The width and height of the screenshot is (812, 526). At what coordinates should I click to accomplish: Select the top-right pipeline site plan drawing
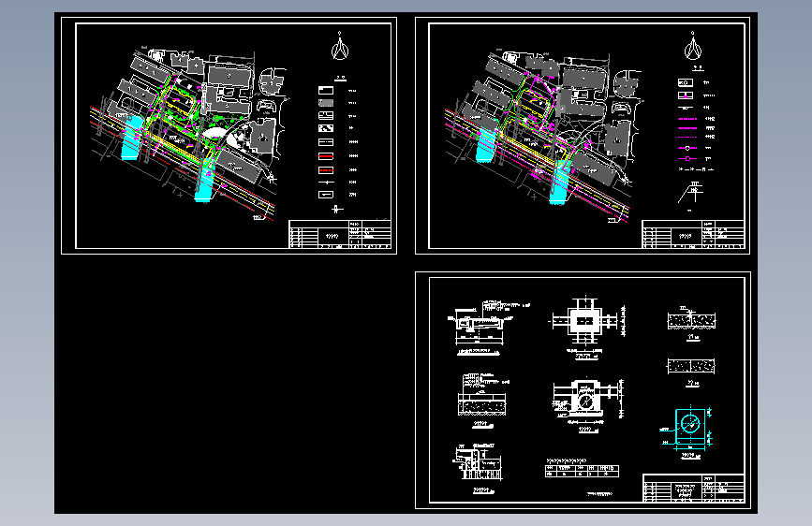point(541,138)
